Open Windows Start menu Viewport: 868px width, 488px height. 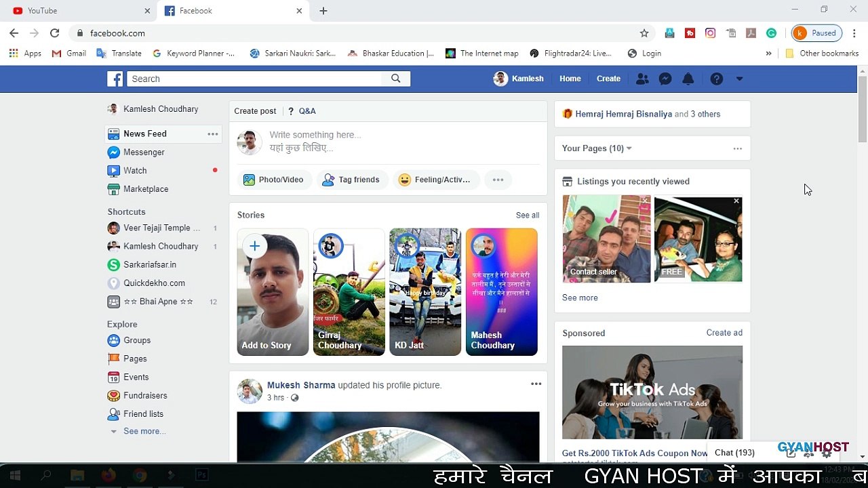tap(15, 475)
